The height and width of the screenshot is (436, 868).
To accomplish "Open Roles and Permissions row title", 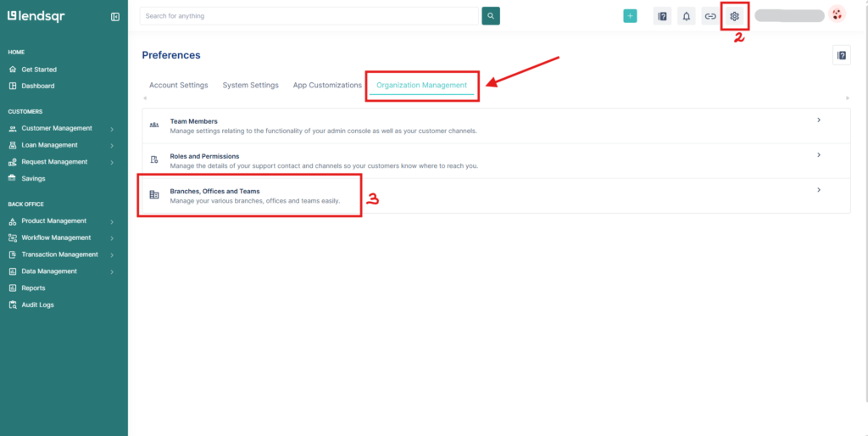I will pos(204,156).
